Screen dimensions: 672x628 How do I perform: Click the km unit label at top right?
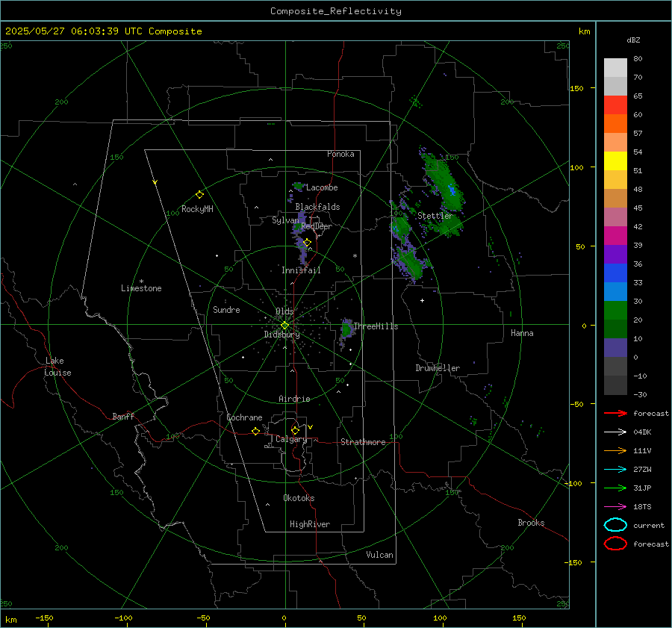click(x=584, y=31)
